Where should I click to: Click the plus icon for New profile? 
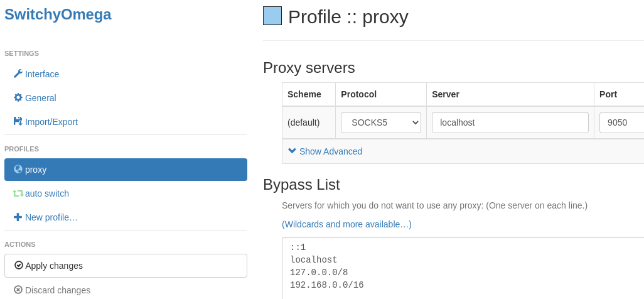point(18,217)
